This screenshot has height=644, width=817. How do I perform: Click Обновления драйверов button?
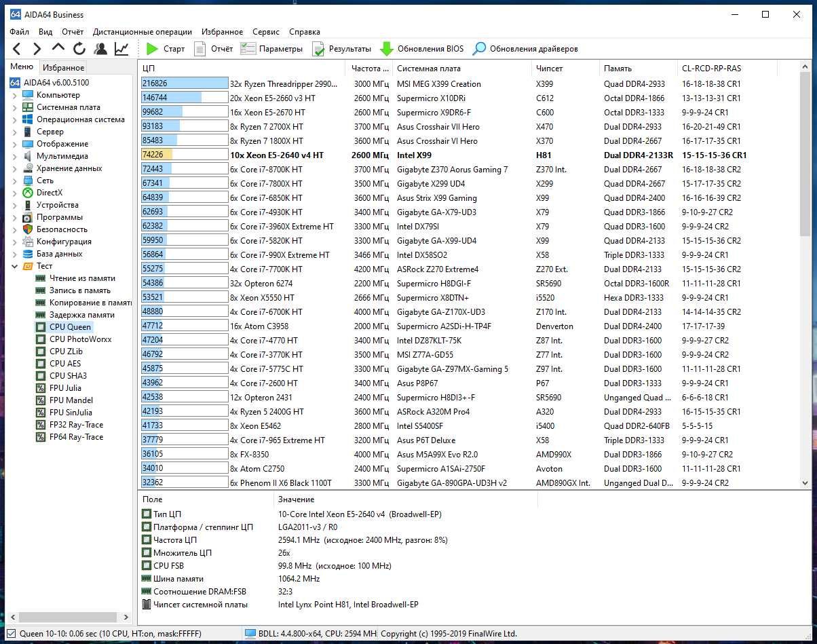525,49
